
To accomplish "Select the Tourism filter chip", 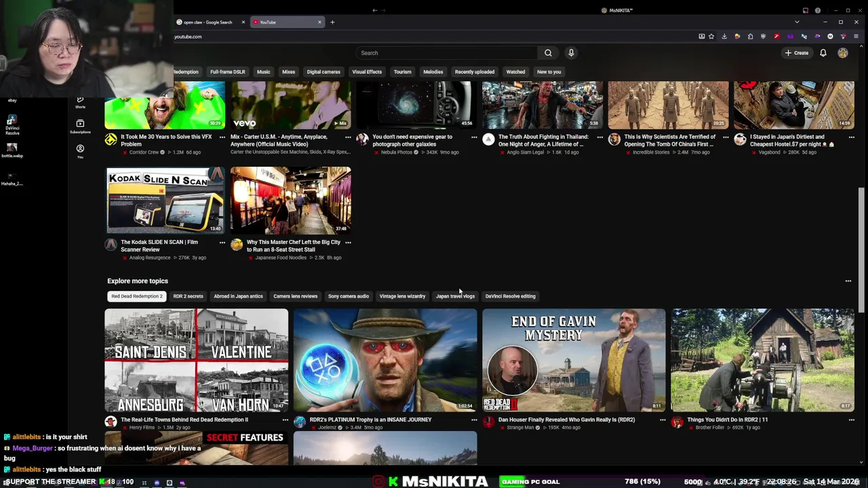I will (402, 72).
